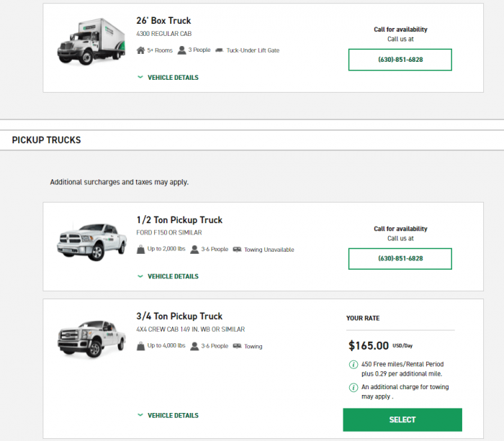Viewport: 504px width, 441px height.
Task: Call the phone number for 1/2 Ton Pickup
Action: point(400,258)
